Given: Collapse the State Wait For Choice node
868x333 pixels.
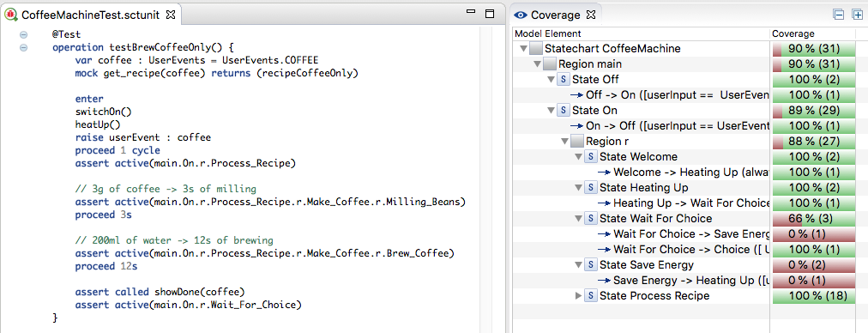Looking at the screenshot, I should 579,219.
